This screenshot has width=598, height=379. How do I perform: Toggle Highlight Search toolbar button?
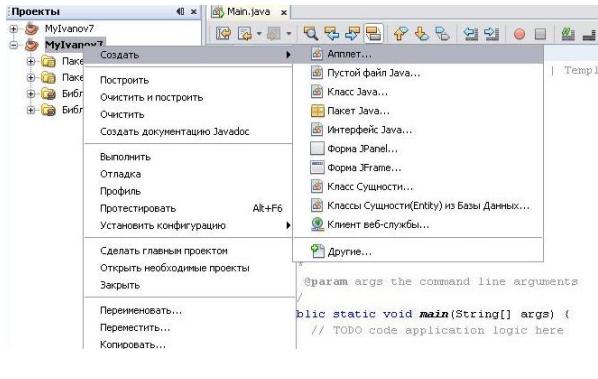[373, 34]
